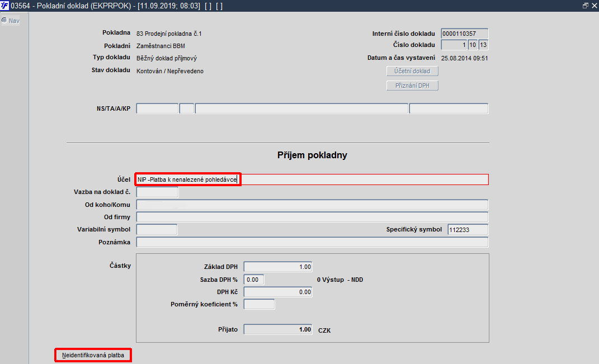Click the Od koho/Komu field

click(x=312, y=205)
